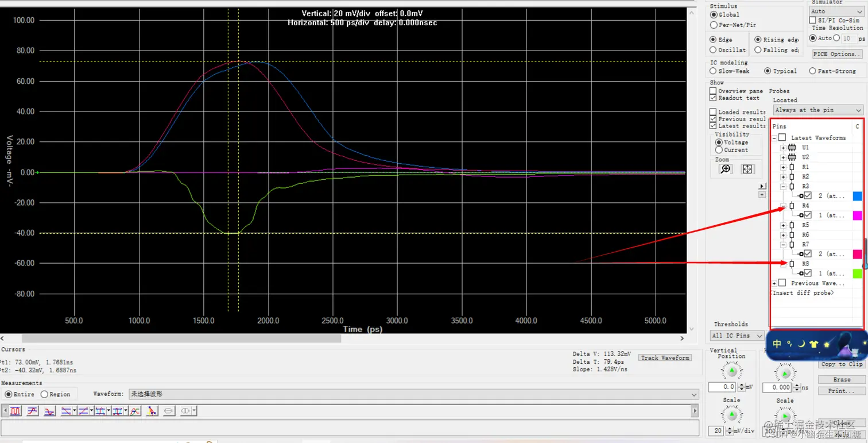Select the rising-edge measurement icon in measurement toolbar
Viewport: 868px width, 443px height.
[32, 411]
